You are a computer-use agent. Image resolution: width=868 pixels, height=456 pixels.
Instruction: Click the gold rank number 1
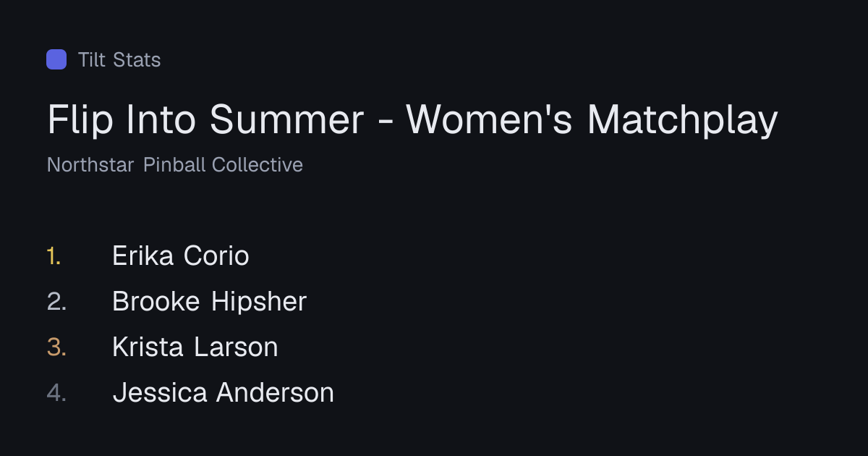click(x=54, y=256)
